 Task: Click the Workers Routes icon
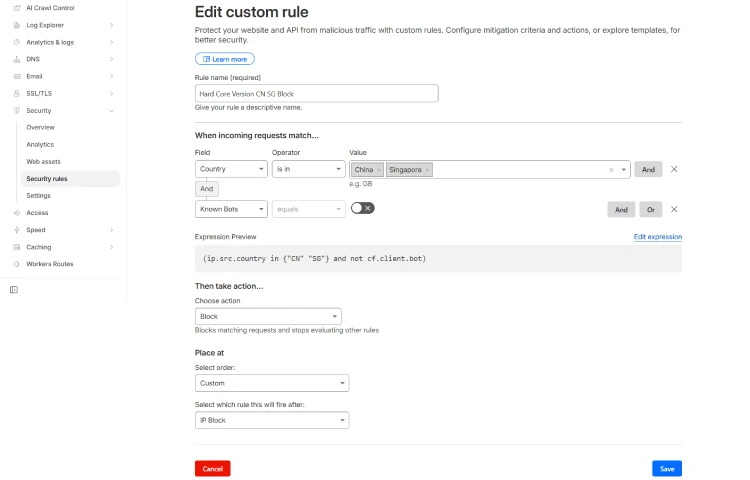17,264
